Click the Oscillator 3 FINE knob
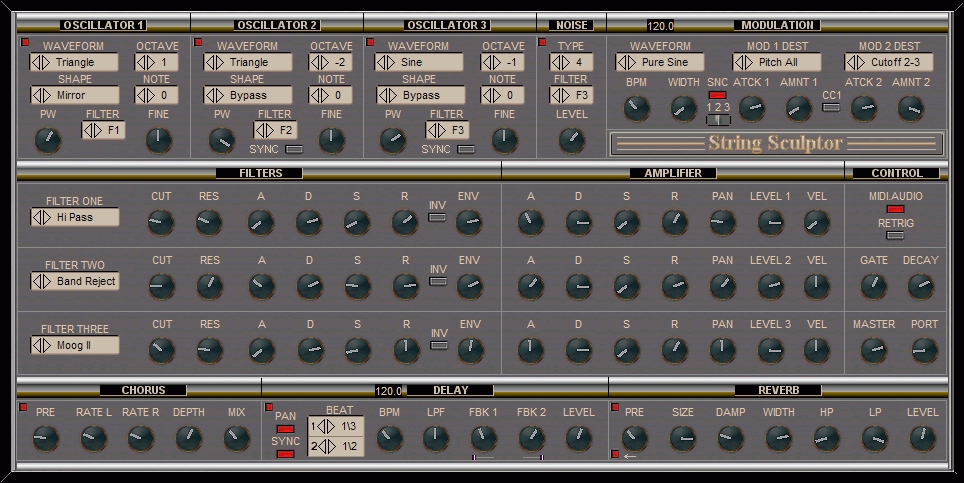Viewport: 964px width, 483px height. [504, 140]
